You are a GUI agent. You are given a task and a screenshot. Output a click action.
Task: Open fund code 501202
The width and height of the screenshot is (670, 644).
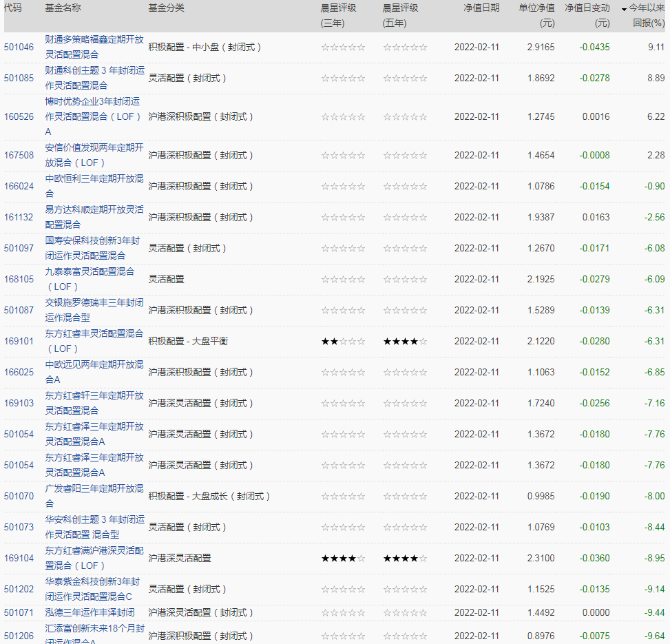tap(19, 589)
